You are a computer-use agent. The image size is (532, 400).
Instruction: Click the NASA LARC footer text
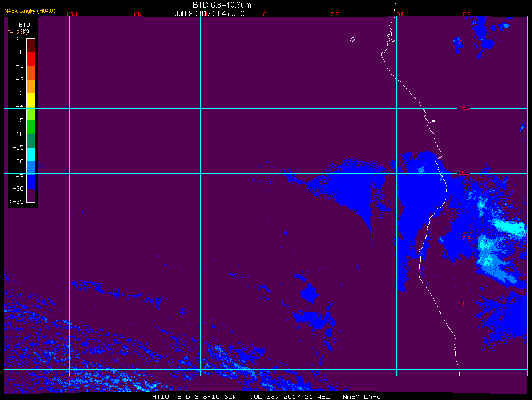pyautogui.click(x=362, y=397)
